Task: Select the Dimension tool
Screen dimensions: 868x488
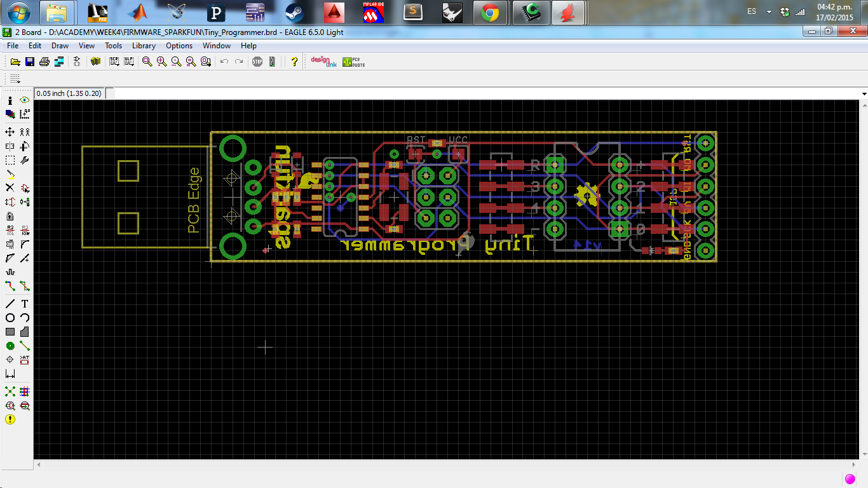Action: [x=10, y=374]
